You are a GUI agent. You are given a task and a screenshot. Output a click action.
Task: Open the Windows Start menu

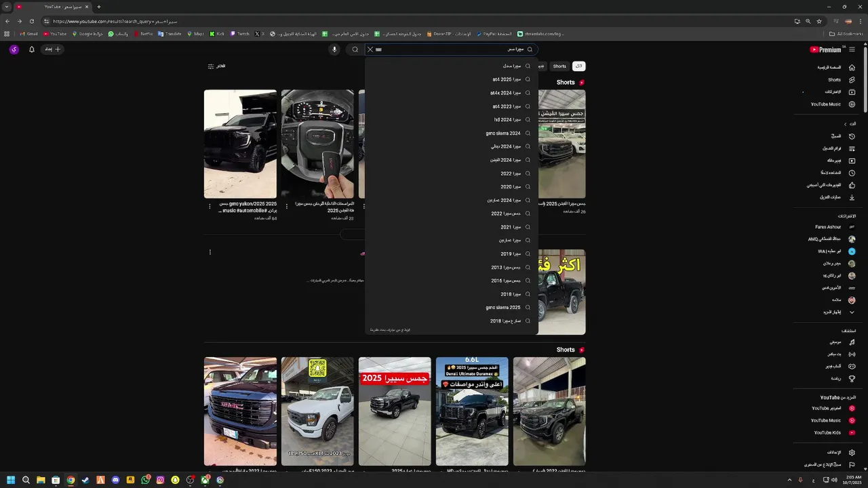[x=11, y=480]
